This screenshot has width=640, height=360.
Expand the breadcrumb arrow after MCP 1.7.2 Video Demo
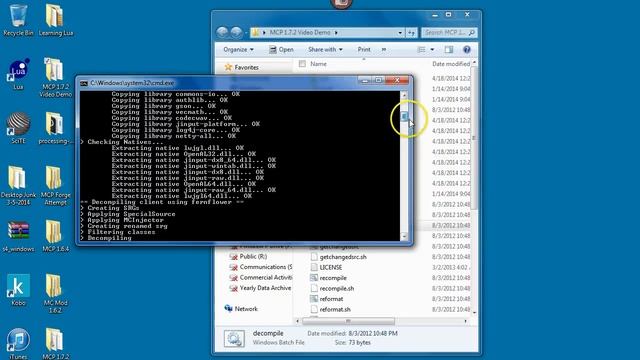[336, 33]
